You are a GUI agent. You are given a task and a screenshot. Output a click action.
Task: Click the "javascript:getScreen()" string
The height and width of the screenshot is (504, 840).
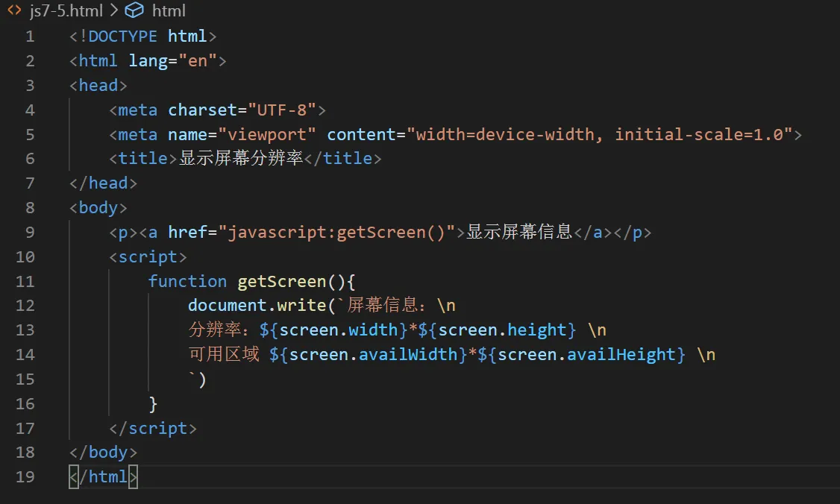336,233
